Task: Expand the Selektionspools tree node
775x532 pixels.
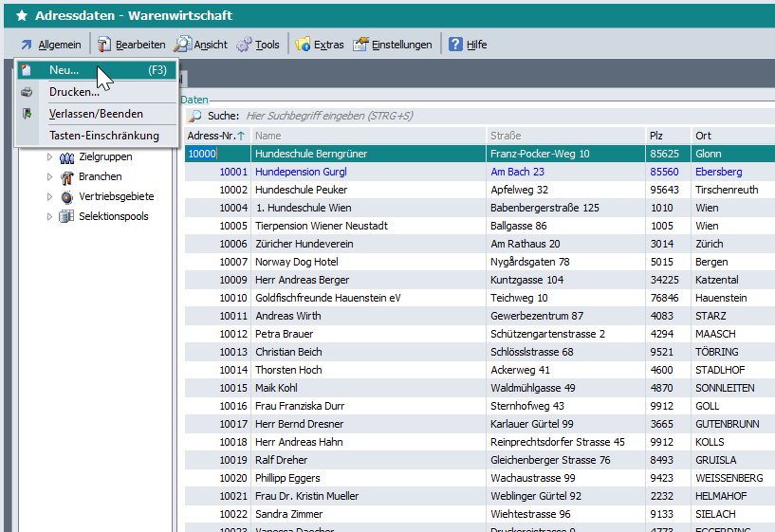Action: (x=50, y=217)
